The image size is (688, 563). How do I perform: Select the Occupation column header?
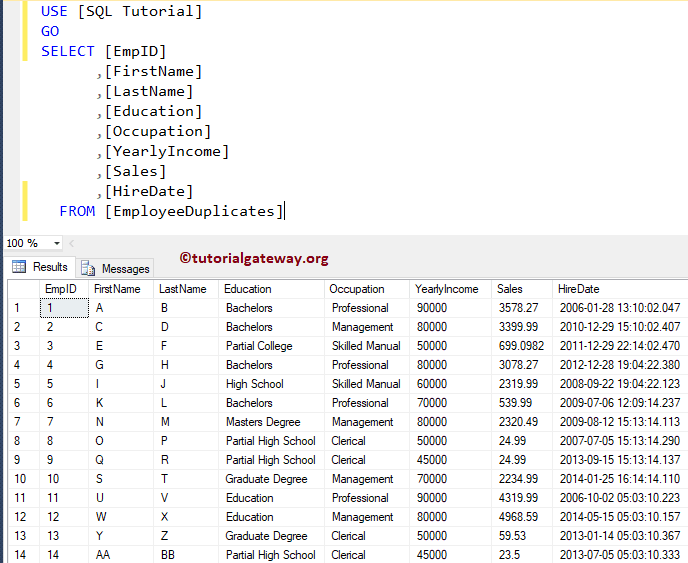[367, 289]
